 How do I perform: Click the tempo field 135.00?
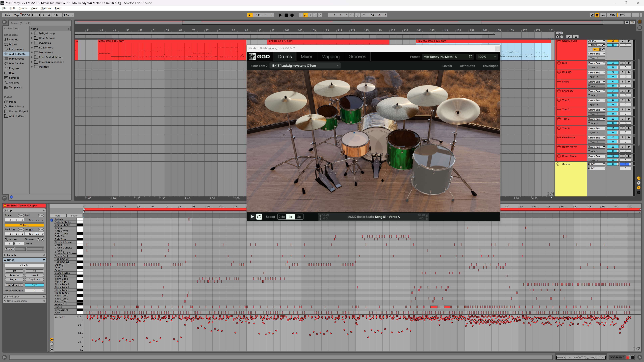coord(25,15)
